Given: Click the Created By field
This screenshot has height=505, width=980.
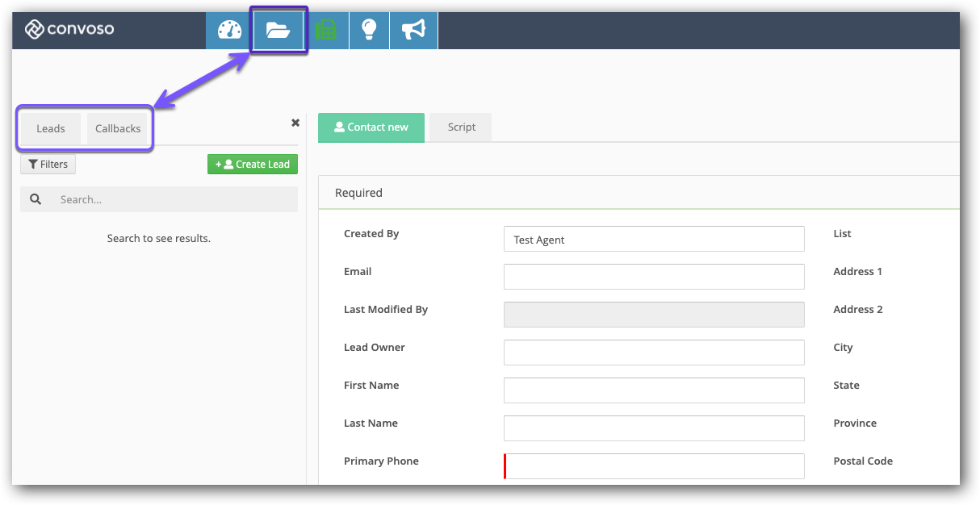Looking at the screenshot, I should click(x=654, y=239).
